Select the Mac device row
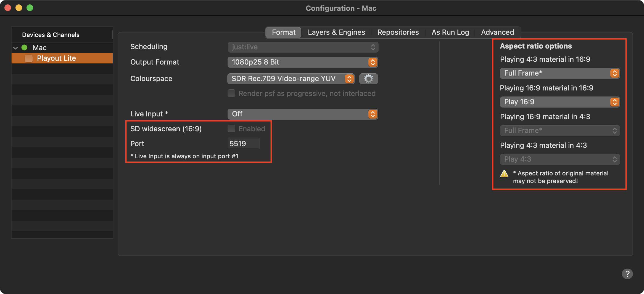644x294 pixels. coord(62,47)
